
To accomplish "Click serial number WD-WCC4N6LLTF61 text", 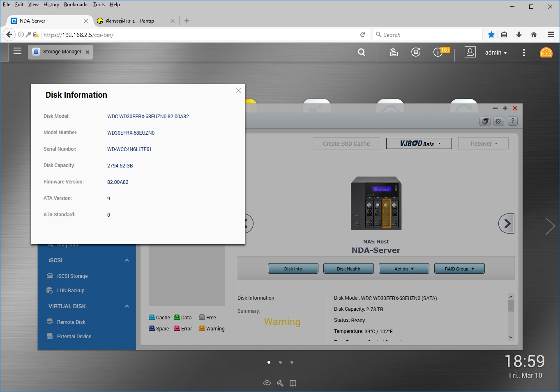I will pos(129,149).
